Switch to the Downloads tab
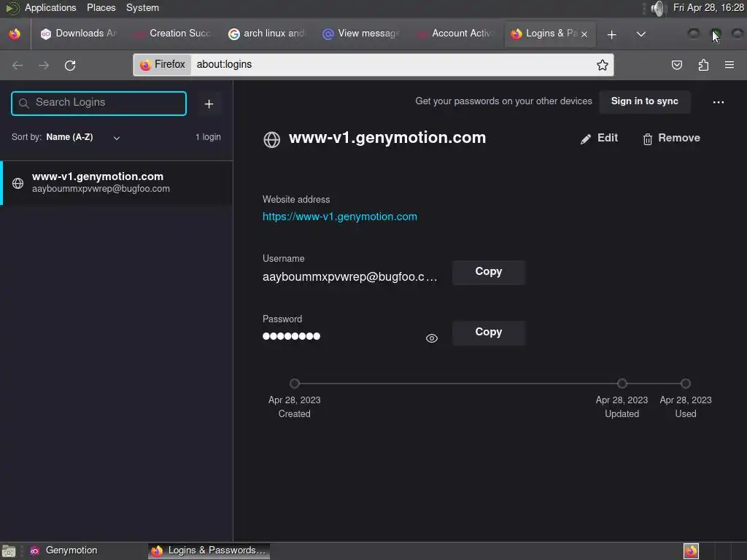The image size is (747, 560). click(x=79, y=34)
